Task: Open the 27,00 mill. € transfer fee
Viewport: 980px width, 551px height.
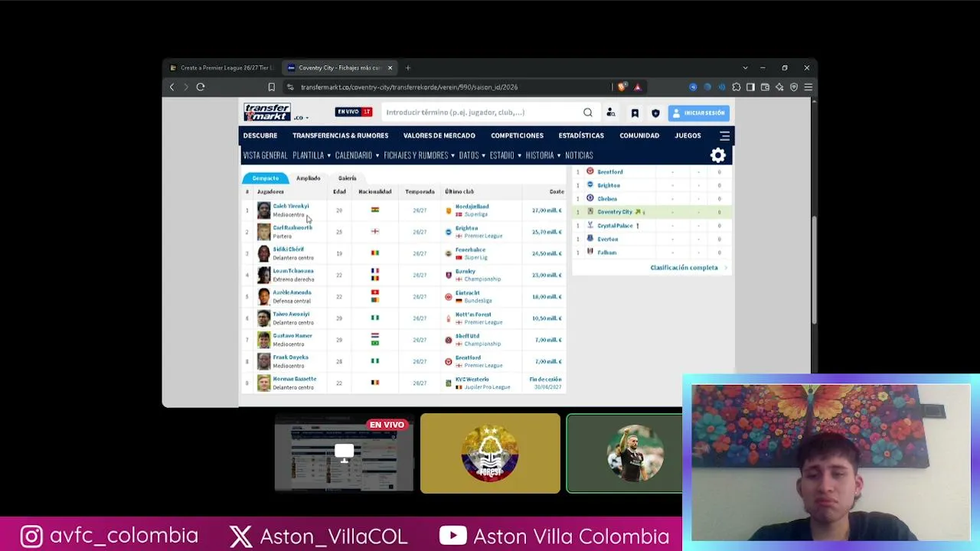Action: click(x=547, y=210)
